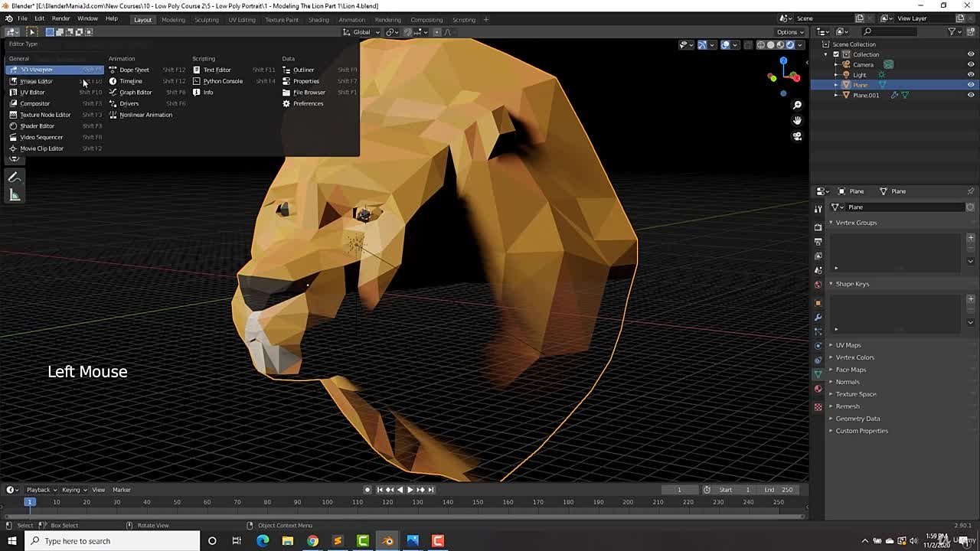Hide Camera using its eye icon
This screenshot has width=980, height=551.
(971, 64)
